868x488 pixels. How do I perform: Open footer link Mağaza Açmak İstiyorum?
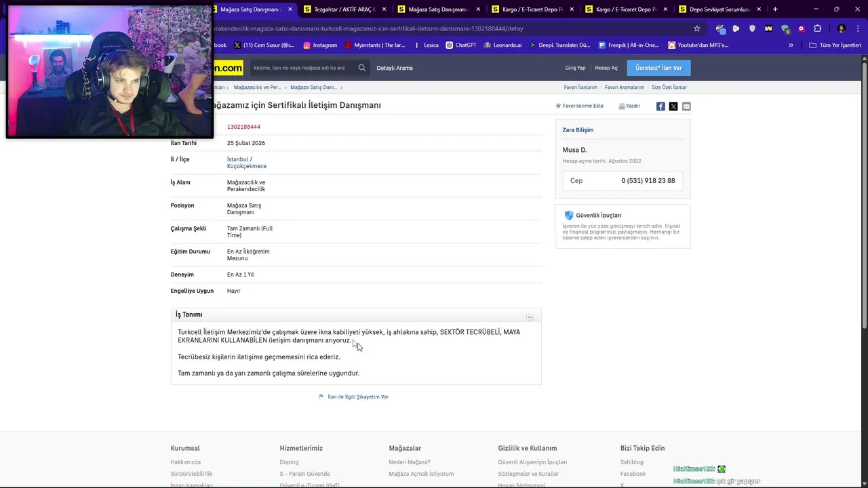pos(421,474)
